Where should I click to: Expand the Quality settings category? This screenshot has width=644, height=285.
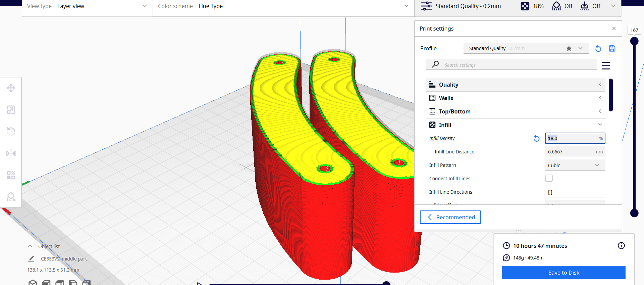(515, 85)
